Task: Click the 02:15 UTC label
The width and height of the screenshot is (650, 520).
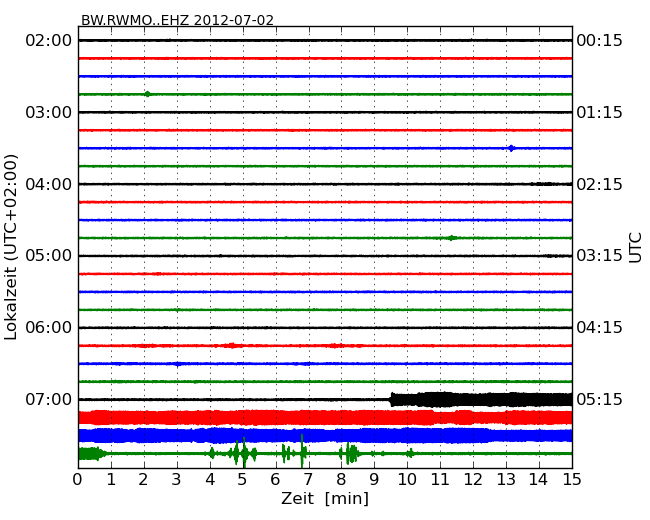Action: click(599, 184)
